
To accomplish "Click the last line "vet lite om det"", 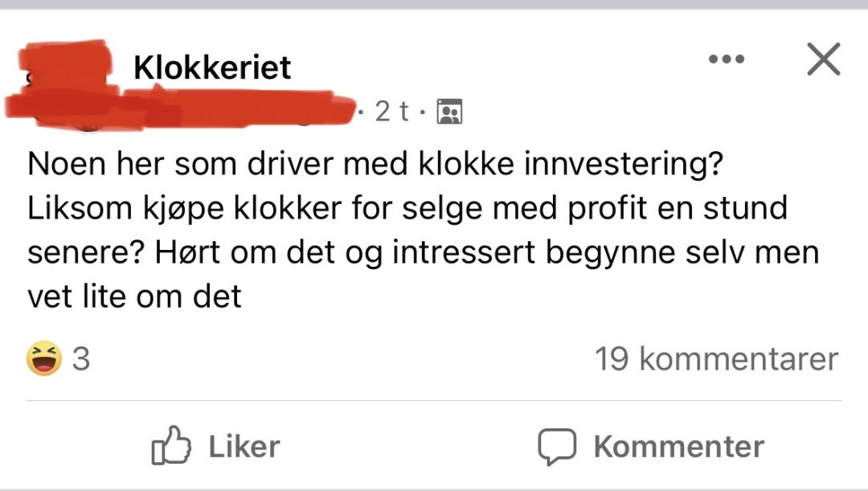I will click(134, 297).
